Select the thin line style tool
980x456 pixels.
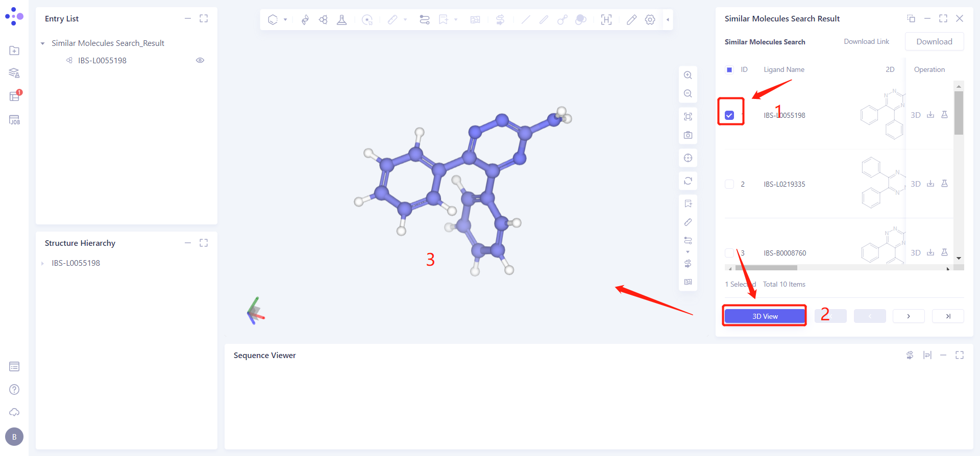coord(525,19)
